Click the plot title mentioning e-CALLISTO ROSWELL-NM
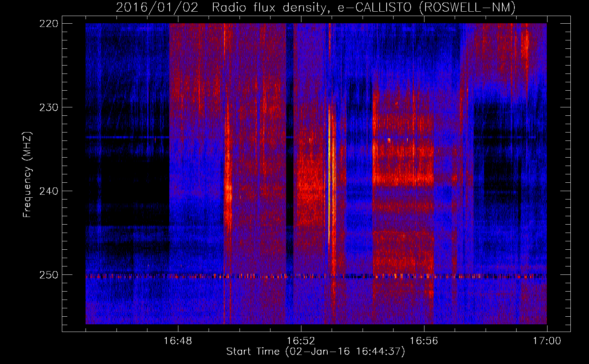 pyautogui.click(x=316, y=7)
